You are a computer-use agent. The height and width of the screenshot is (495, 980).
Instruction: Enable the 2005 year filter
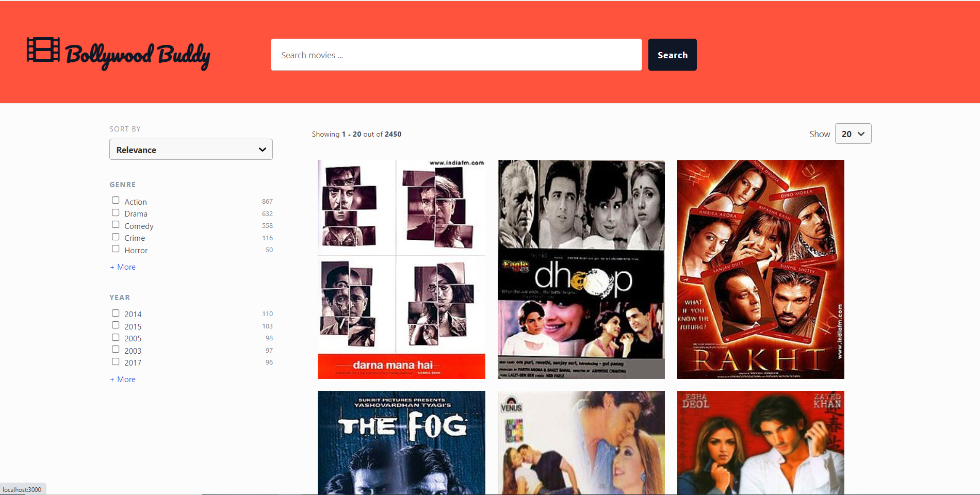(116, 337)
